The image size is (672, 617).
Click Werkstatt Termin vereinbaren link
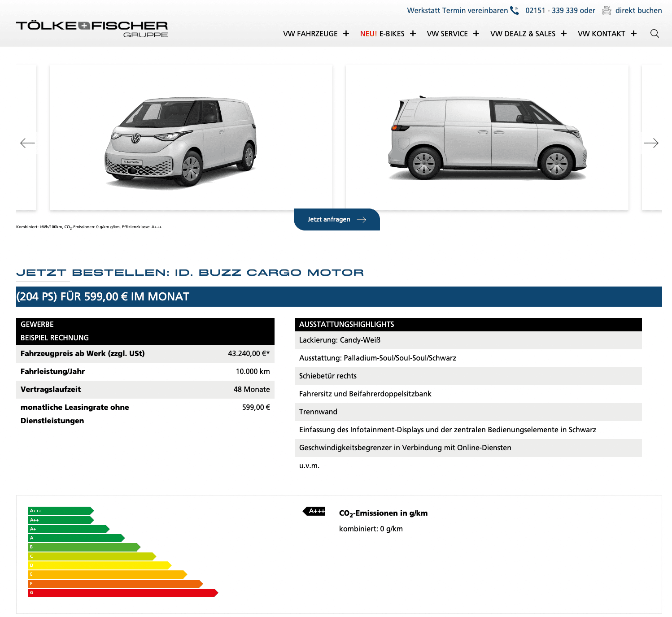point(458,10)
